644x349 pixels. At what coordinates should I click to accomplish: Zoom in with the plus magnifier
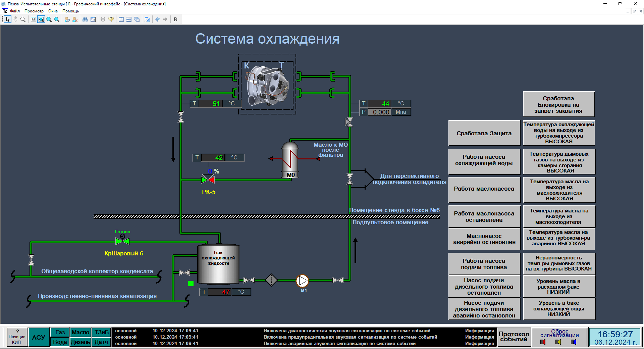(x=57, y=19)
